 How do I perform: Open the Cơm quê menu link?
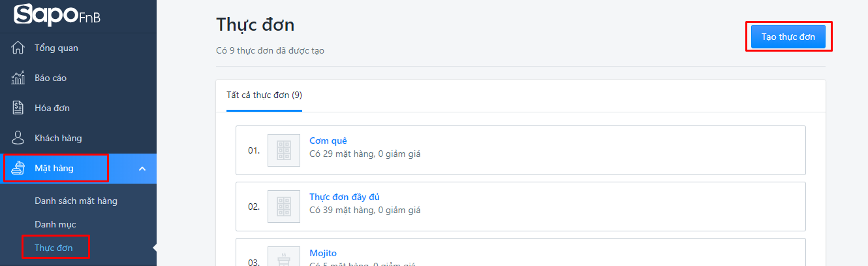(328, 141)
